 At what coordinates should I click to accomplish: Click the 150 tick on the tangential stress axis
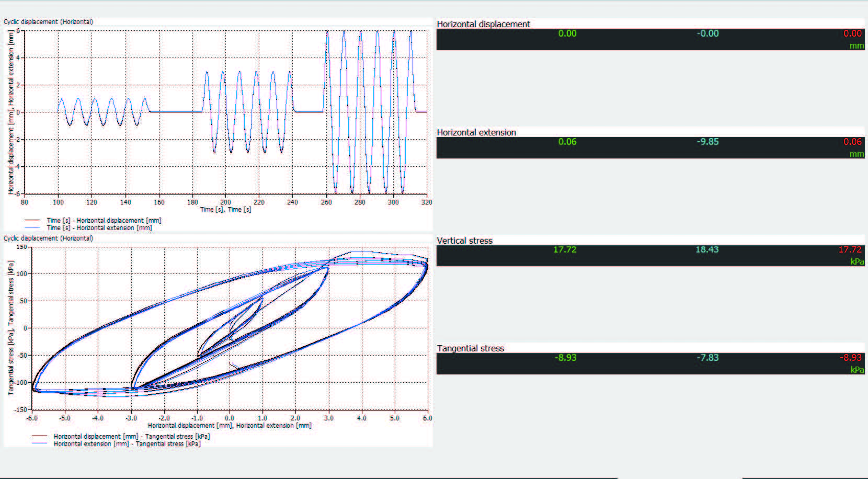21,247
